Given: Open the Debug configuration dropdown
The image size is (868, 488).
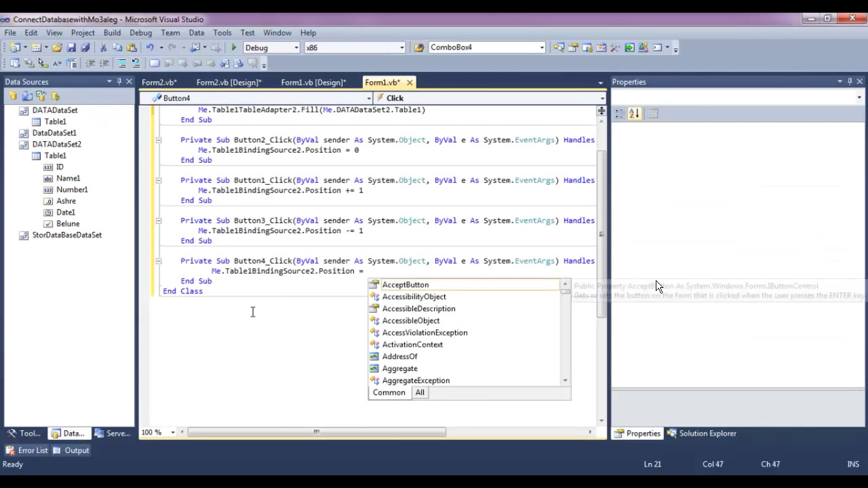Looking at the screenshot, I should [x=296, y=48].
